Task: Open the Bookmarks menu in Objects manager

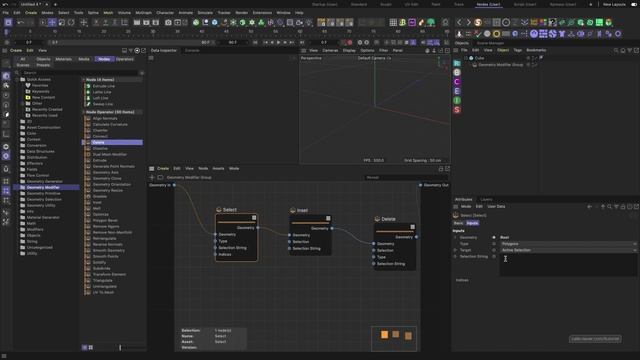Action: [x=536, y=50]
